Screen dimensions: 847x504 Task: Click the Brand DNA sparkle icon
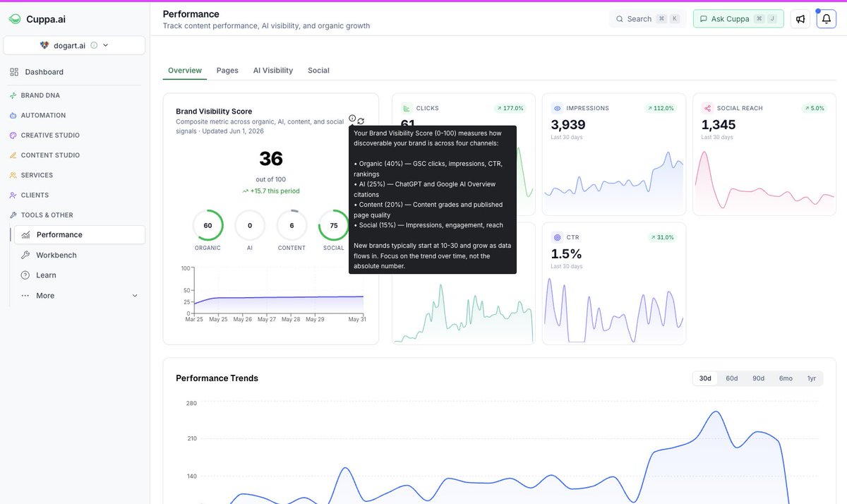[x=13, y=95]
